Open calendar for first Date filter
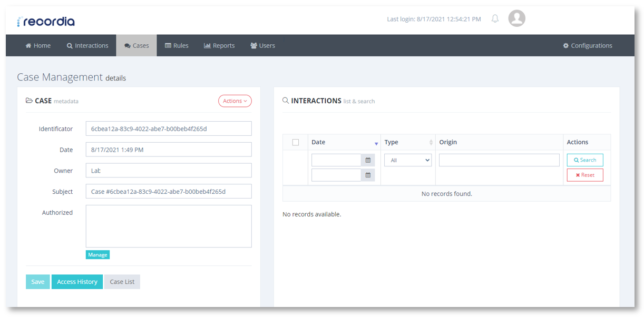Viewport: 644px width, 317px height. tap(368, 160)
